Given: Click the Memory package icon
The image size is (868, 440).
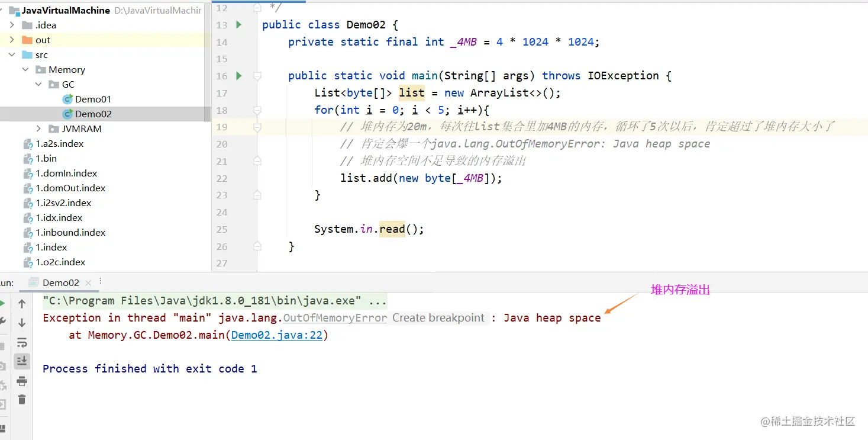Looking at the screenshot, I should (41, 70).
